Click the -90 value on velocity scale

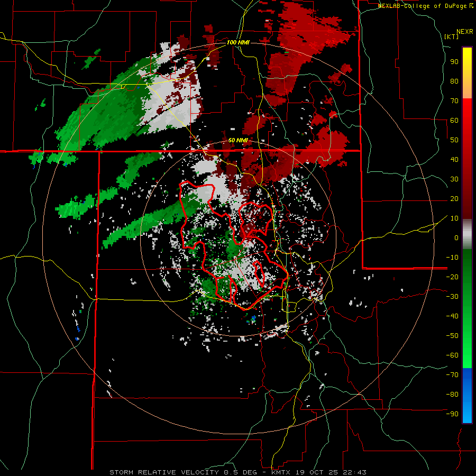pyautogui.click(x=452, y=414)
